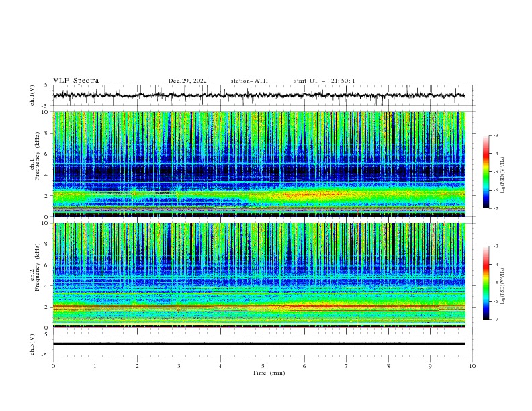Click the "ch.3(V)" axis label
The image size is (532, 411).
point(32,345)
